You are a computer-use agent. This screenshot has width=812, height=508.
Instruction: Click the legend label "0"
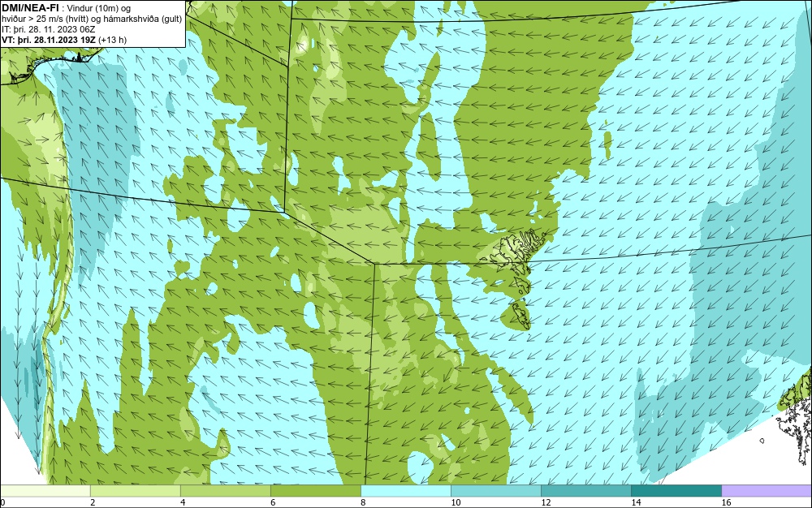pyautogui.click(x=2, y=502)
